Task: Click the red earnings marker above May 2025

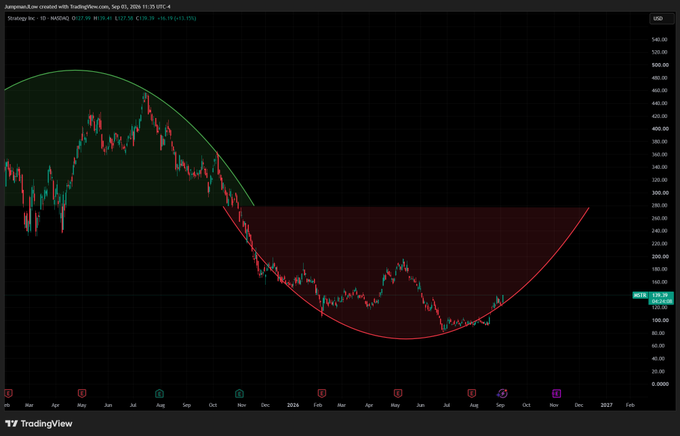Action: [82, 393]
